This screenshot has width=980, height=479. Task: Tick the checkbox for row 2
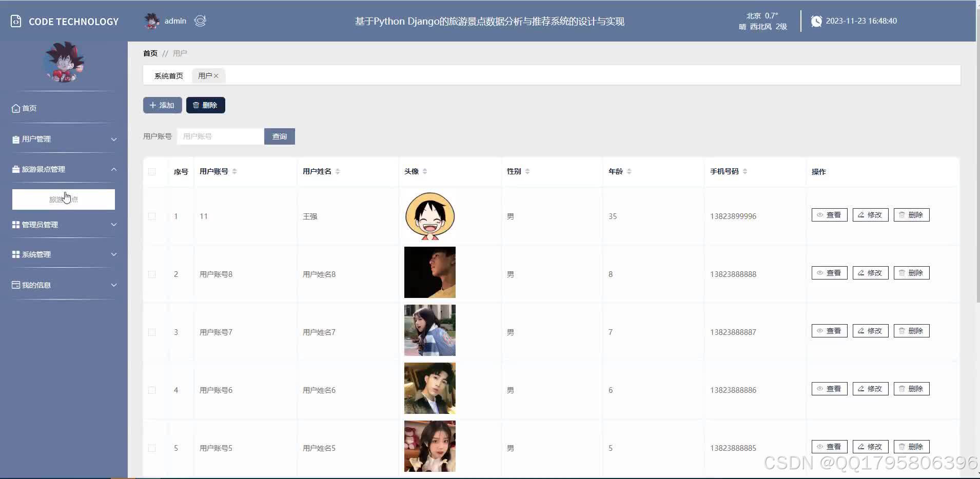pos(152,274)
